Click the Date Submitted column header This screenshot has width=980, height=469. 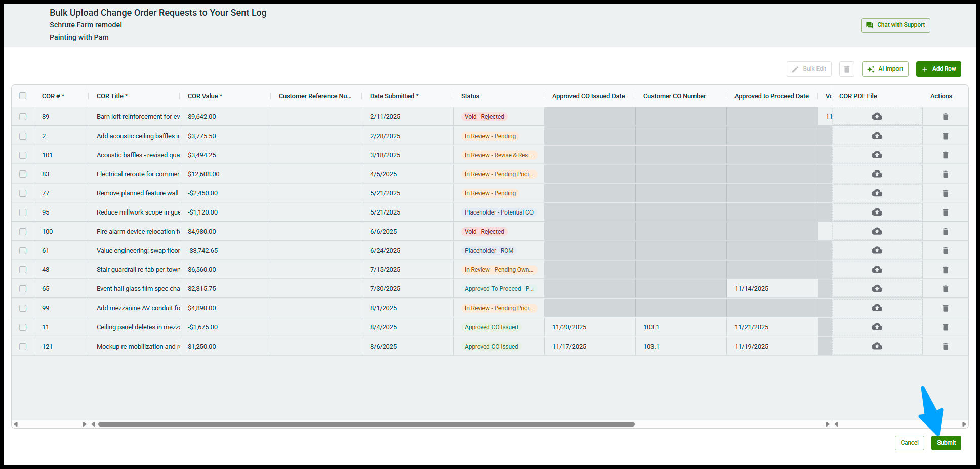coord(394,96)
